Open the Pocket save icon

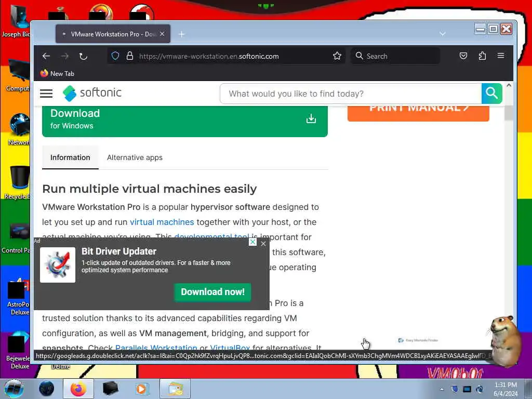point(463,56)
